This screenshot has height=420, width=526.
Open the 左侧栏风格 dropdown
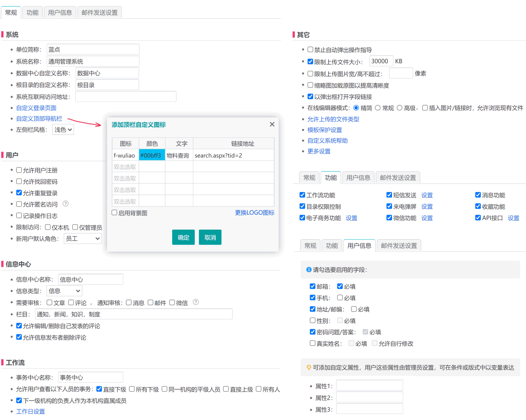coord(63,129)
